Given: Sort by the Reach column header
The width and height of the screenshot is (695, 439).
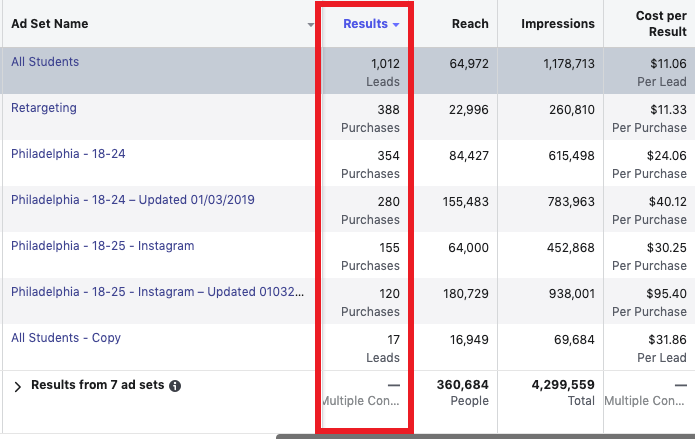Looking at the screenshot, I should pos(470,24).
